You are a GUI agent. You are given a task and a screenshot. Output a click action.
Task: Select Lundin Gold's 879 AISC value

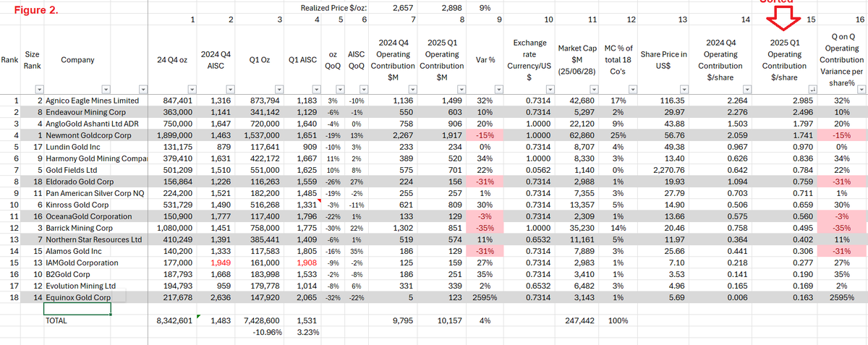(226, 146)
